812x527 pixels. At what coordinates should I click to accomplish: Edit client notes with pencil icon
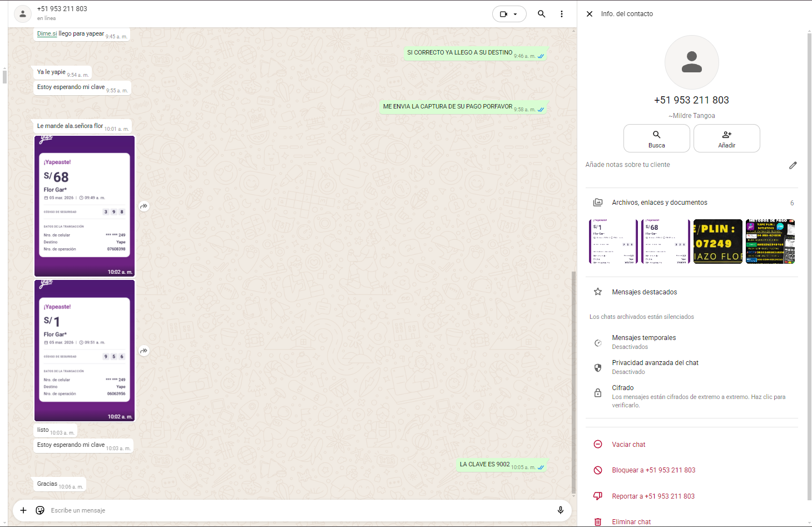[x=793, y=165]
